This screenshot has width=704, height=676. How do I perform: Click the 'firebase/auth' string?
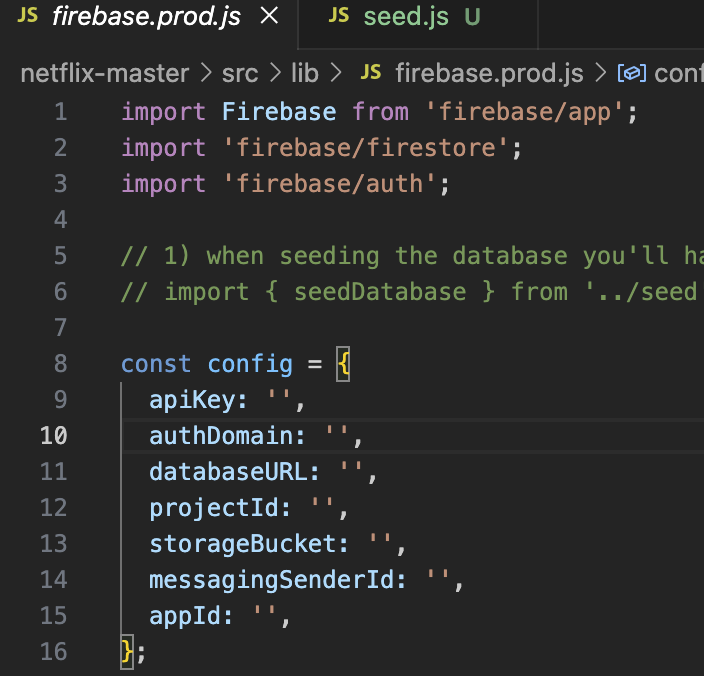click(330, 184)
